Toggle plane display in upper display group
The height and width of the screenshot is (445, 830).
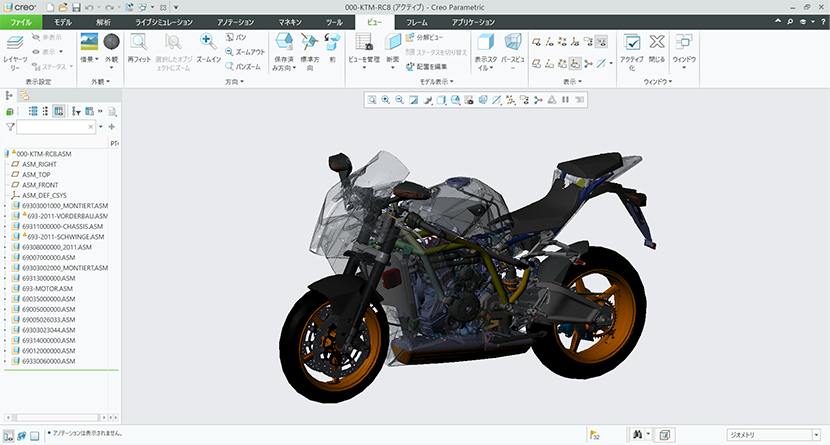click(537, 41)
